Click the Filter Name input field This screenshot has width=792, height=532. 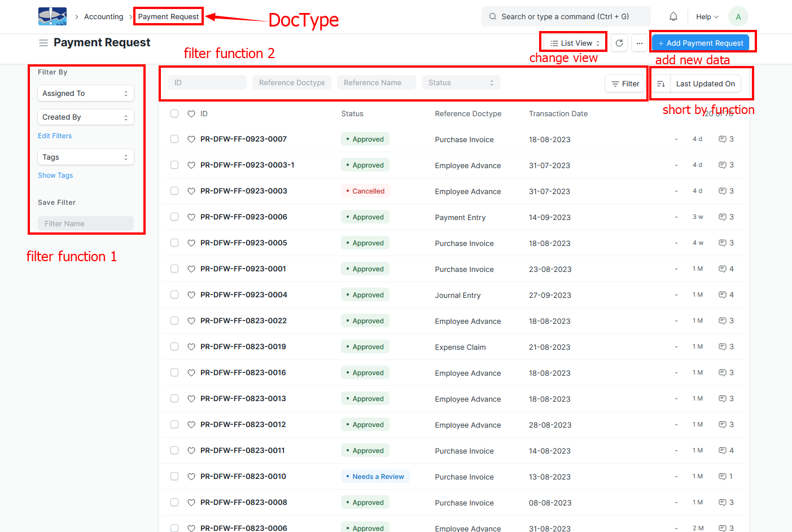[85, 223]
